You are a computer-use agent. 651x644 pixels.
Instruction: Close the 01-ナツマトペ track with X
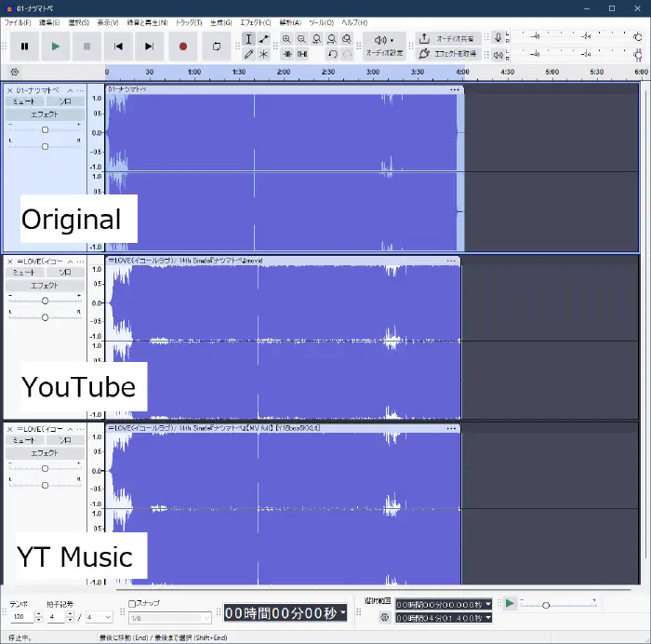10,90
